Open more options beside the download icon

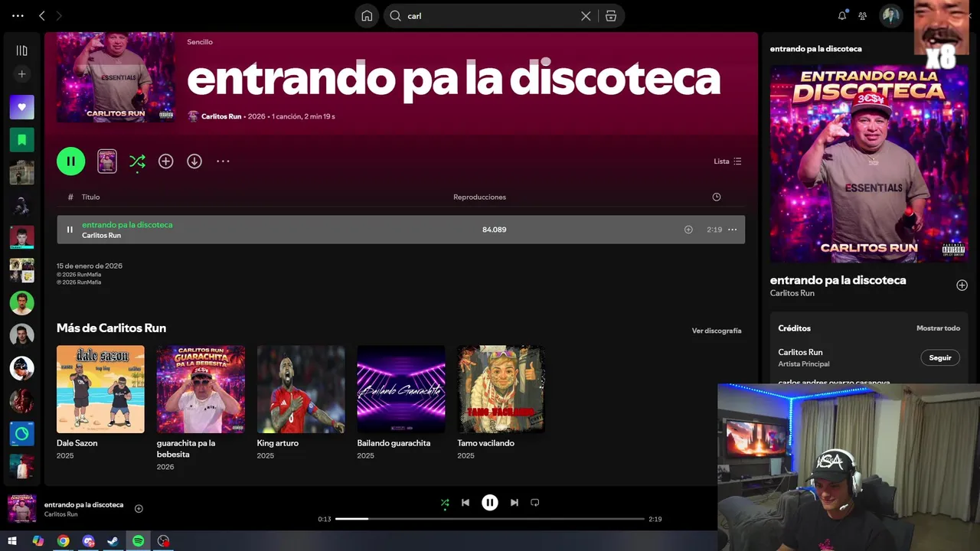tap(223, 161)
